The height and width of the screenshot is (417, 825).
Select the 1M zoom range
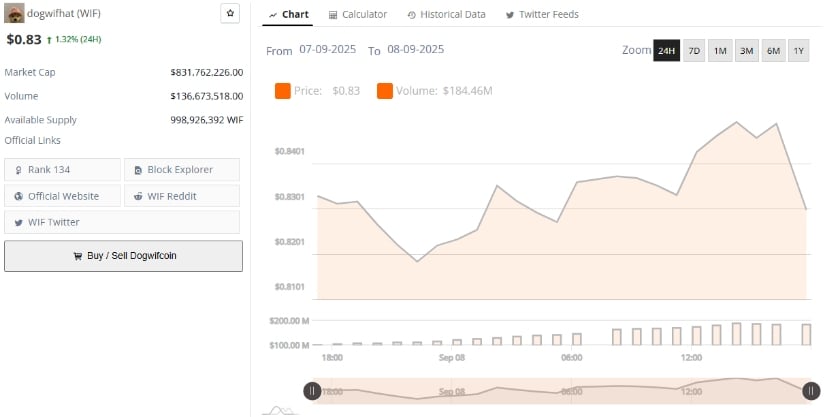(x=720, y=50)
